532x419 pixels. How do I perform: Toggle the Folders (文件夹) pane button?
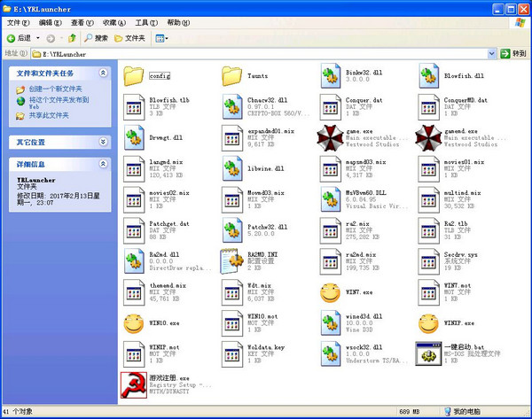130,38
